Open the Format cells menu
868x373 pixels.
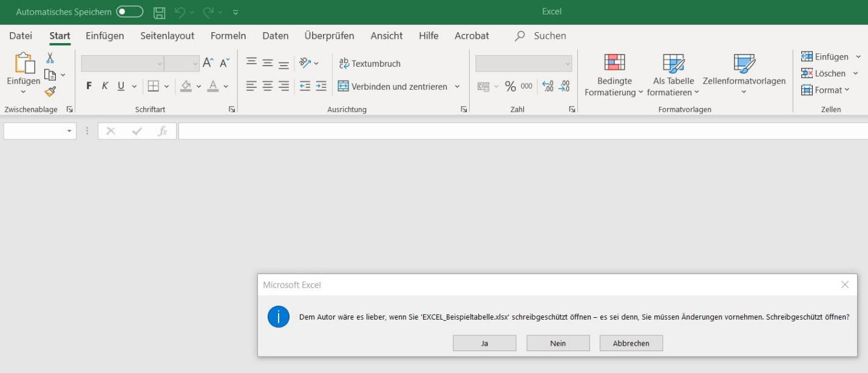pyautogui.click(x=825, y=90)
